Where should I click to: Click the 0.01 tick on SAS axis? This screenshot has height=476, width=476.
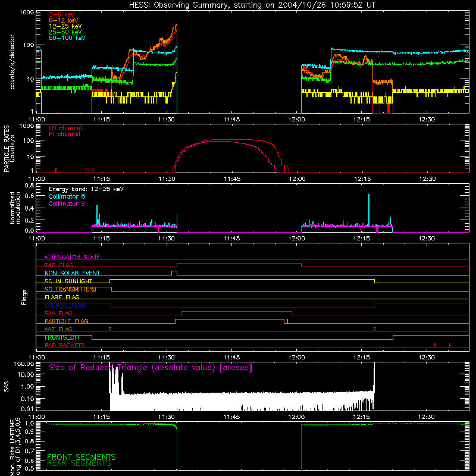pyautogui.click(x=27, y=409)
